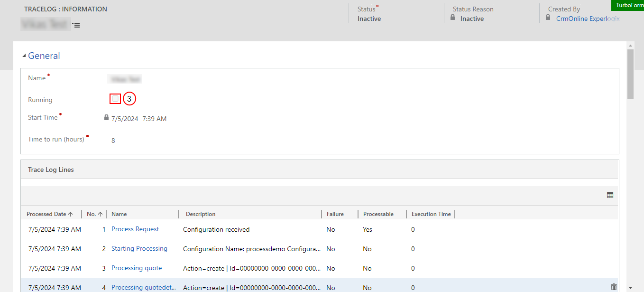Click the Status Reason value Inactive
Image resolution: width=644 pixels, height=292 pixels.
coord(472,19)
